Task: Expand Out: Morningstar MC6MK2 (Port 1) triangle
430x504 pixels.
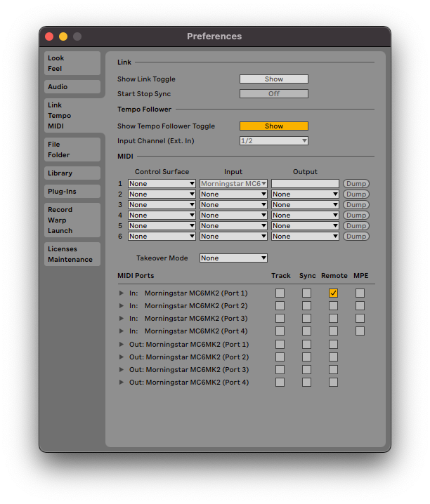Action: click(122, 345)
